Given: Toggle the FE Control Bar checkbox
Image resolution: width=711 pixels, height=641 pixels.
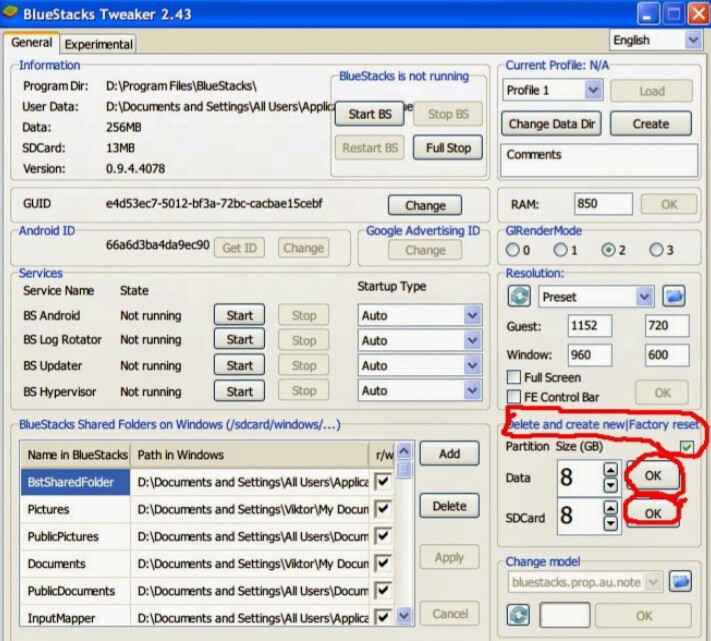Looking at the screenshot, I should click(514, 397).
